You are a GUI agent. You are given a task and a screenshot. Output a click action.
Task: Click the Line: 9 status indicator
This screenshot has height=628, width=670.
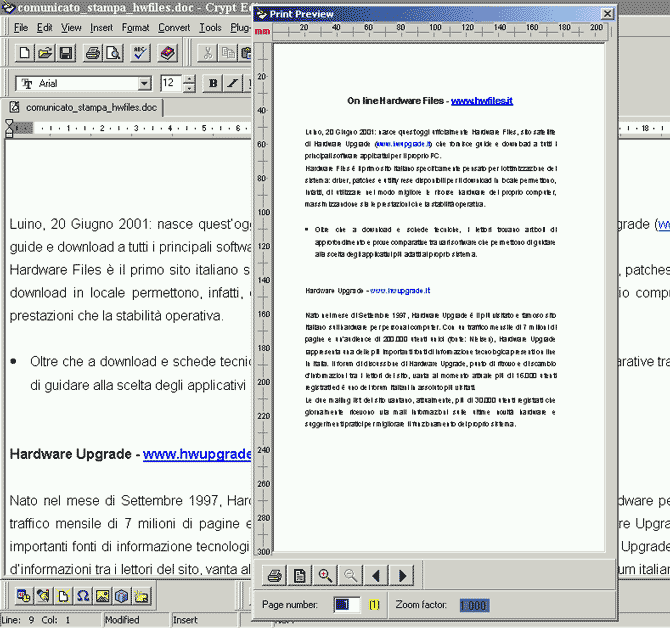(x=18, y=620)
